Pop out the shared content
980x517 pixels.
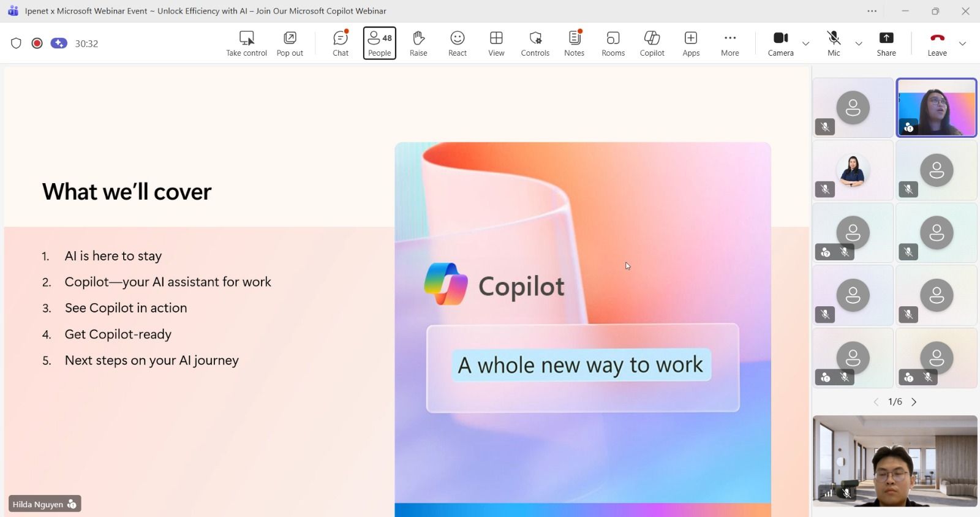click(x=290, y=43)
